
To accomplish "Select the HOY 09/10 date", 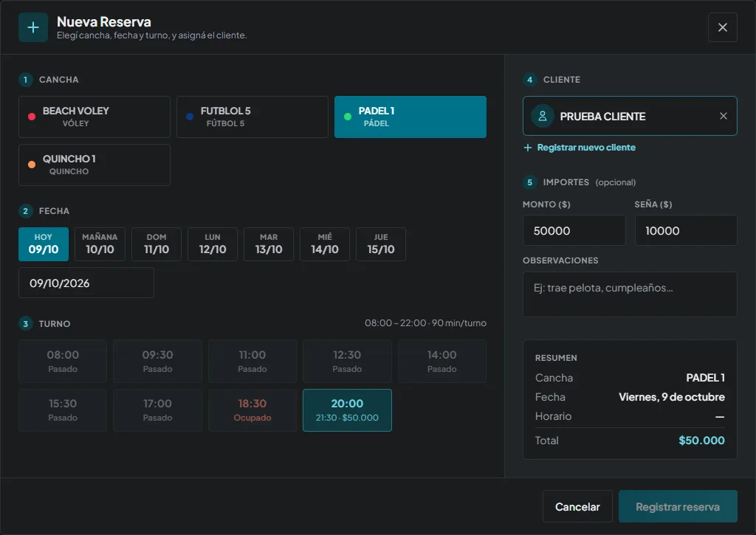I will point(44,244).
